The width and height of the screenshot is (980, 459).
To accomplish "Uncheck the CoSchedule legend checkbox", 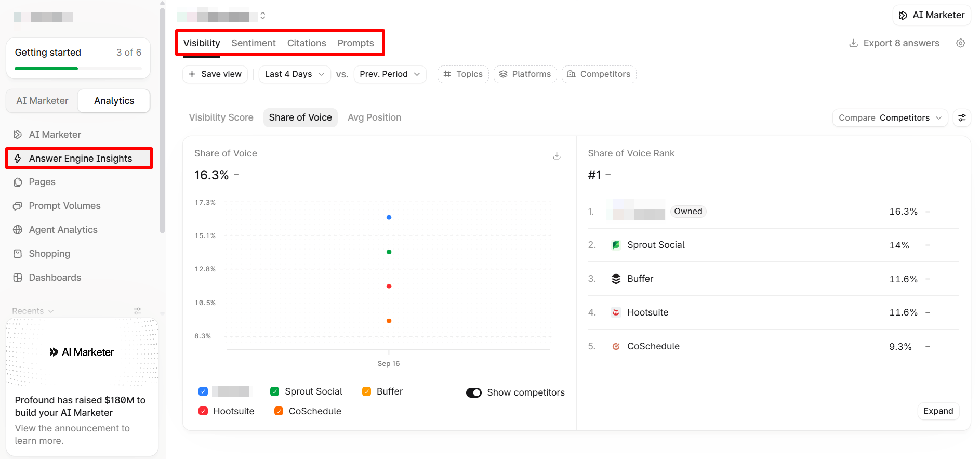I will tap(279, 411).
